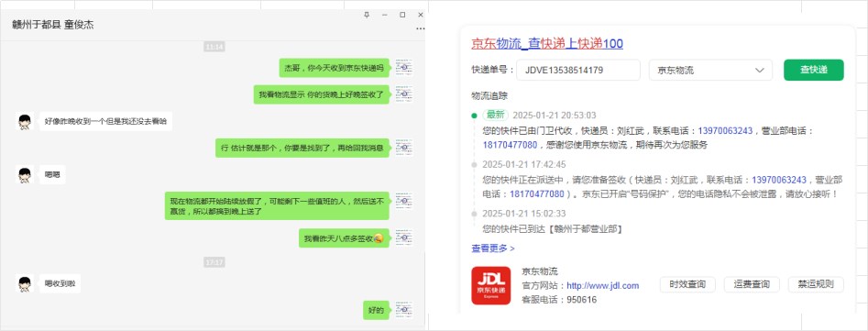Click 京东物流 name beside JDL logo
This screenshot has height=331, width=868.
click(x=540, y=271)
